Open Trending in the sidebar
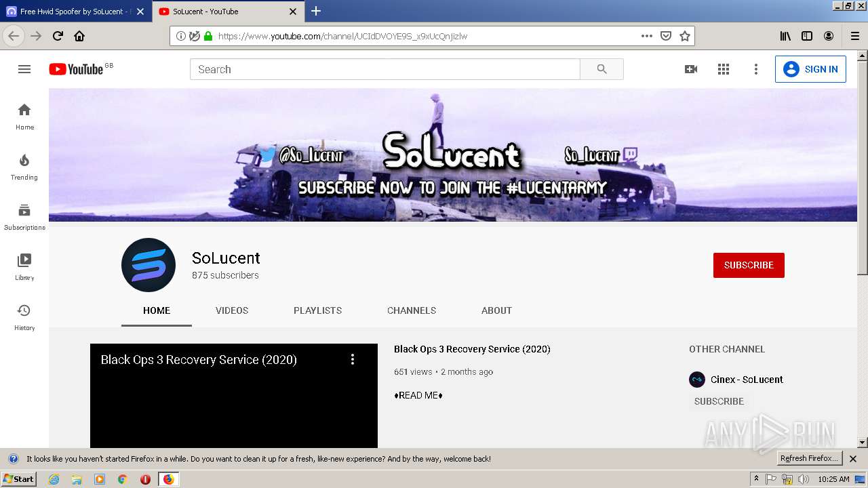Image resolution: width=868 pixels, height=488 pixels. [x=24, y=167]
